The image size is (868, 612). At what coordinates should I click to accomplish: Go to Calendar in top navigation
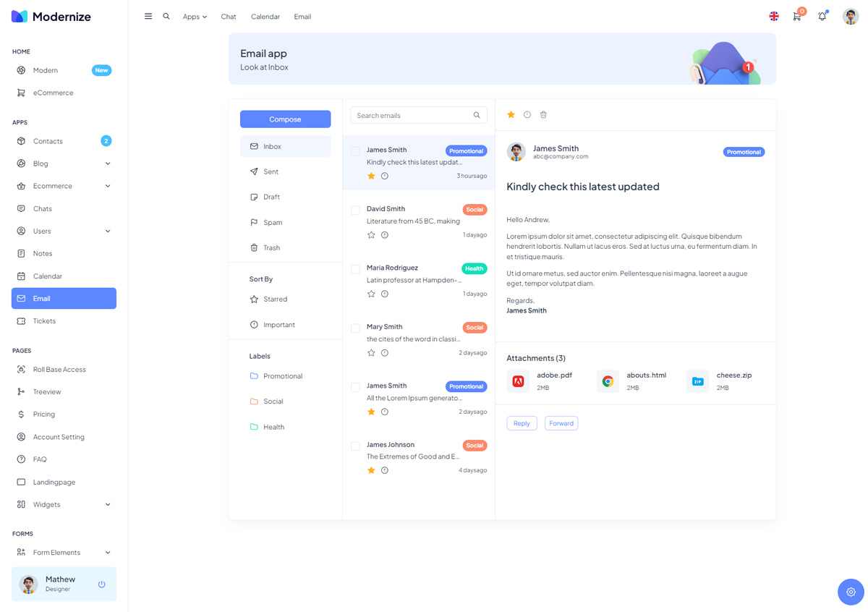click(265, 17)
